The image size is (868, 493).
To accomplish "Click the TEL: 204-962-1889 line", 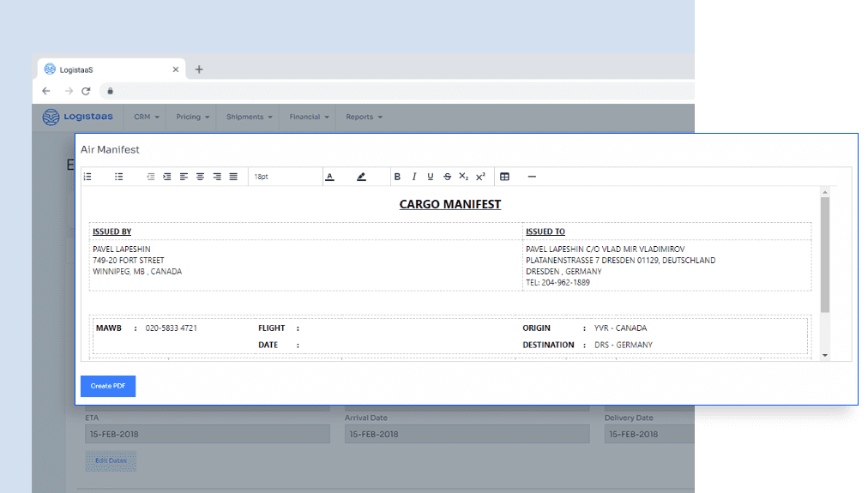I will tap(558, 282).
